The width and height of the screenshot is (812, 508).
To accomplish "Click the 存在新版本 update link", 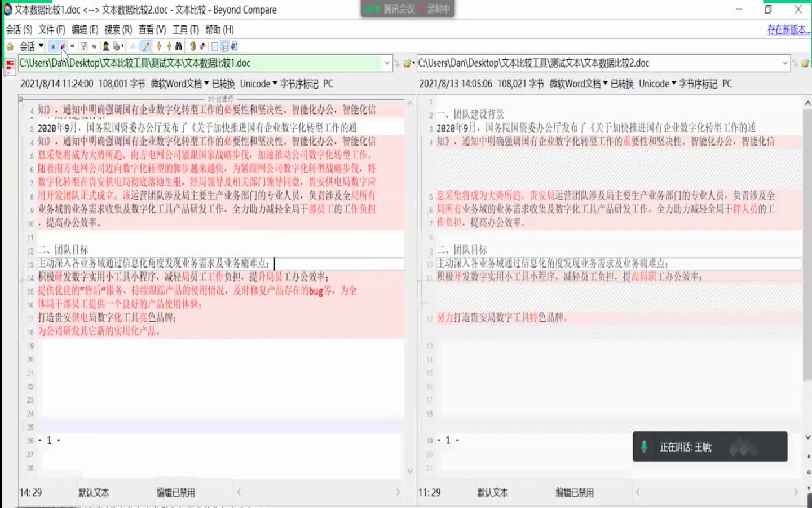I will click(x=787, y=29).
